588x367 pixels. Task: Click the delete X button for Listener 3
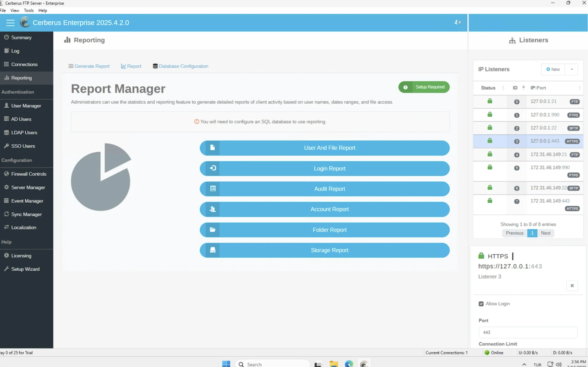(572, 286)
